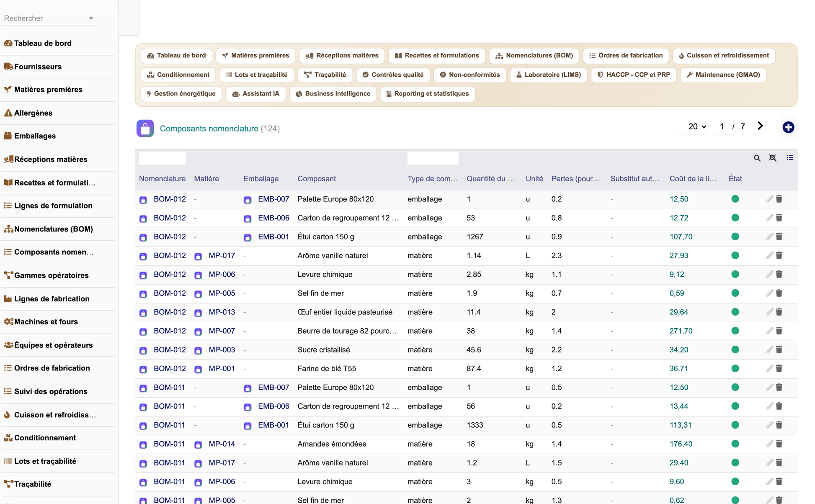The width and height of the screenshot is (815, 504).
Task: Click trash icon on Sel fin de mer BOM-012 row
Action: [x=779, y=293]
